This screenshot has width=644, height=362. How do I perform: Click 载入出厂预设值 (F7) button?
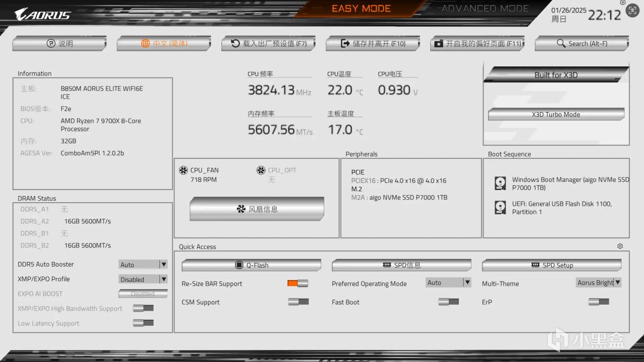click(x=269, y=44)
